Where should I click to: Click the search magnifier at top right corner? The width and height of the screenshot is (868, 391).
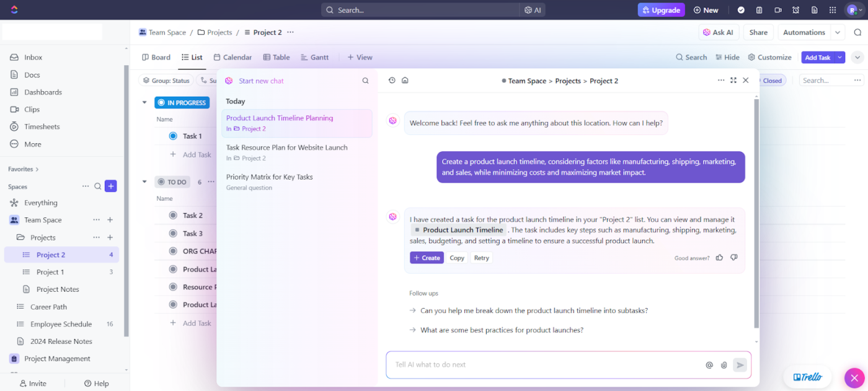pos(857,32)
